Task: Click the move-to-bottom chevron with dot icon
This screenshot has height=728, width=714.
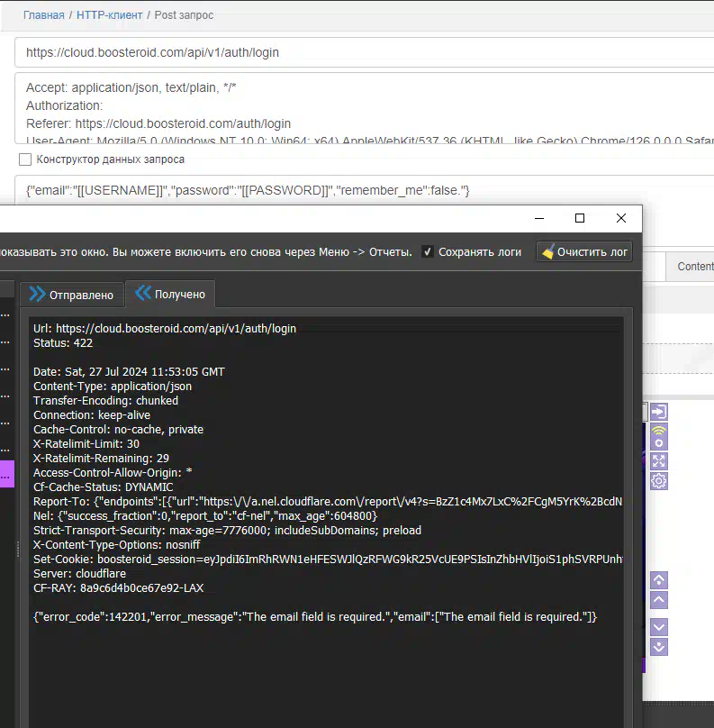Action: (659, 647)
